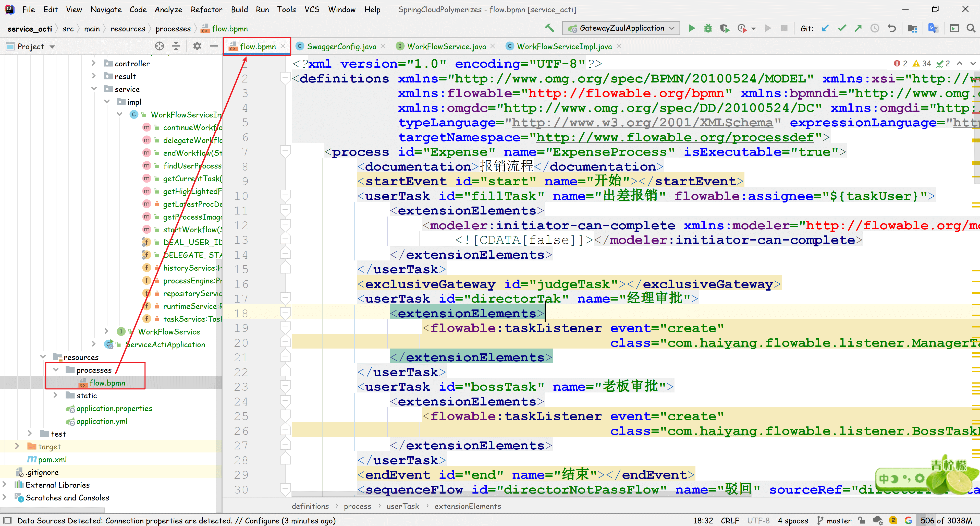Viewport: 980px width, 526px height.
Task: Open the Refactor menu
Action: [206, 9]
